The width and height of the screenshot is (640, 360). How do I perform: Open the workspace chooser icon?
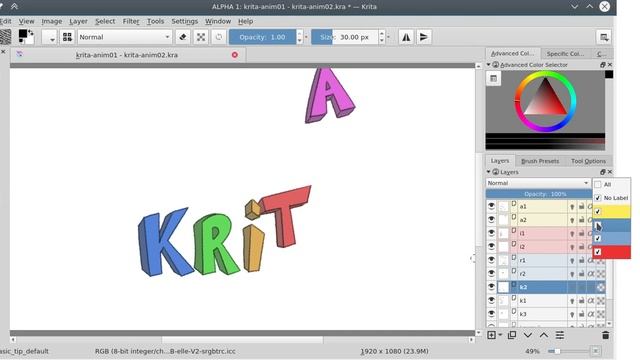[604, 37]
